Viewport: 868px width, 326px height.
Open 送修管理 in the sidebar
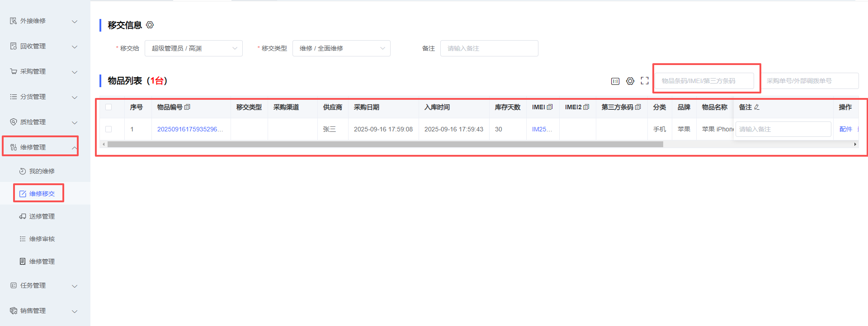tap(42, 216)
